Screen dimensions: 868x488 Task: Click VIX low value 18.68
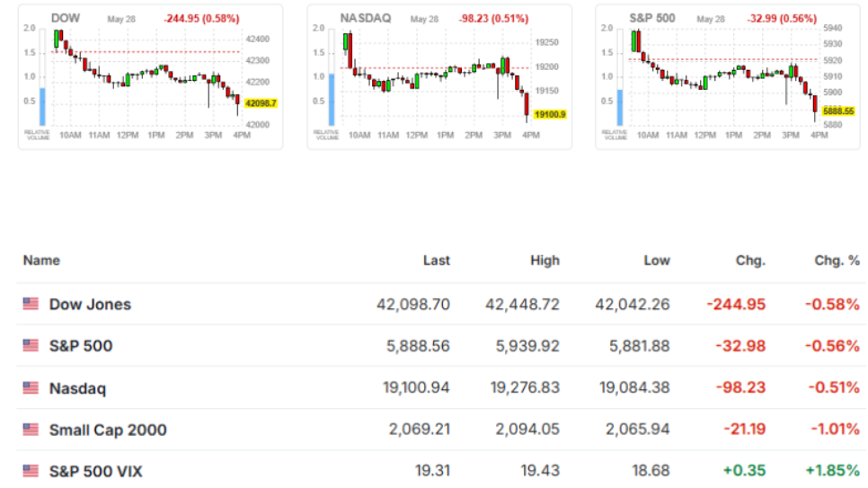coord(651,471)
